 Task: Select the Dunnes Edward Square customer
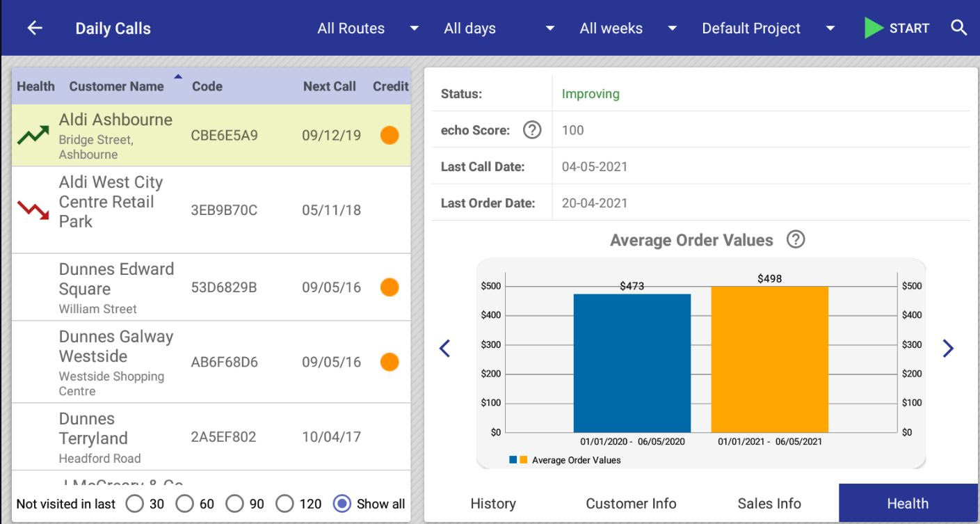pos(212,287)
